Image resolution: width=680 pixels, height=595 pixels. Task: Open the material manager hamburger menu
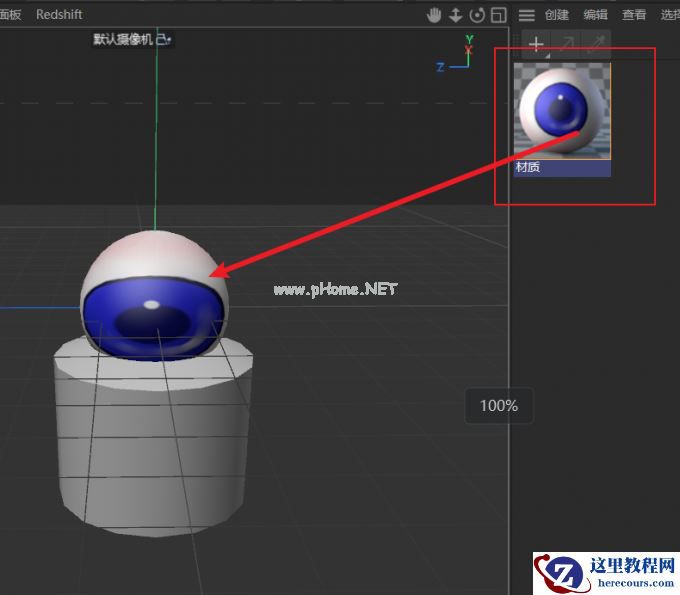coord(527,15)
